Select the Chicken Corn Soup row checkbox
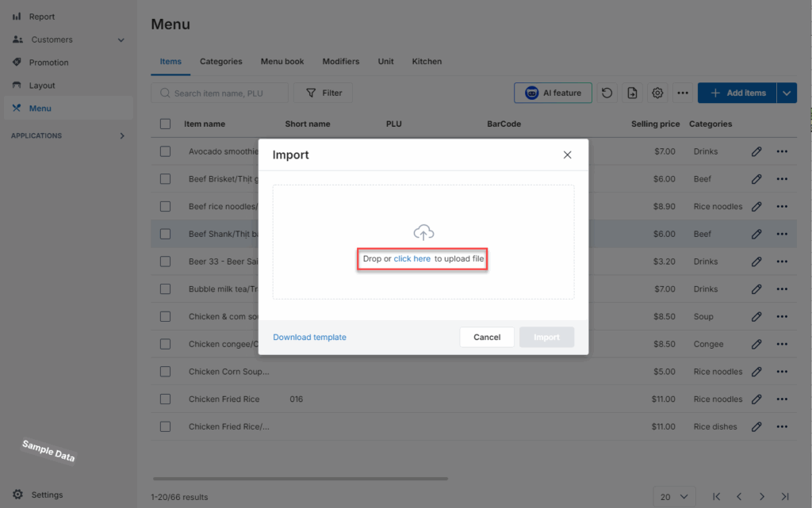Screen dimensions: 812x508 [165, 372]
